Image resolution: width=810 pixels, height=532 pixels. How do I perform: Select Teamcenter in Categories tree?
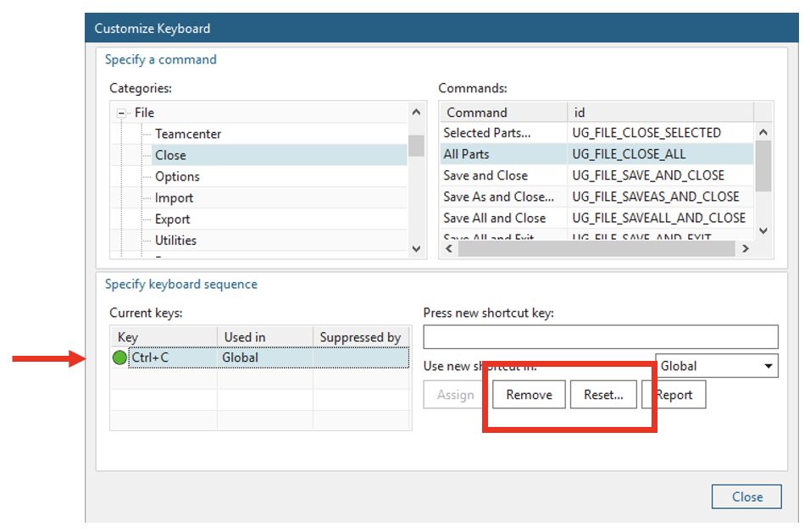188,134
